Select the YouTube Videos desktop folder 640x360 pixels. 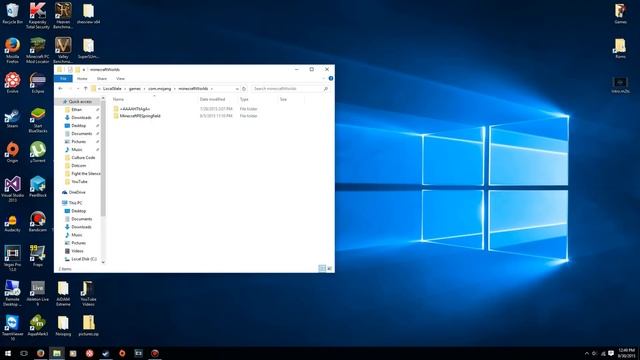click(88, 293)
